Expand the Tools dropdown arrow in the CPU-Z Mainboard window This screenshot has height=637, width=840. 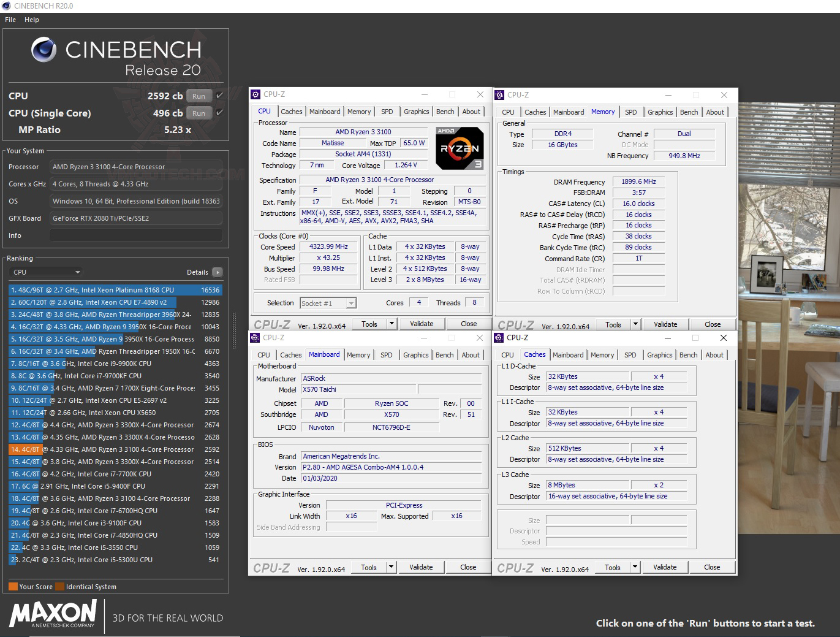pos(391,567)
